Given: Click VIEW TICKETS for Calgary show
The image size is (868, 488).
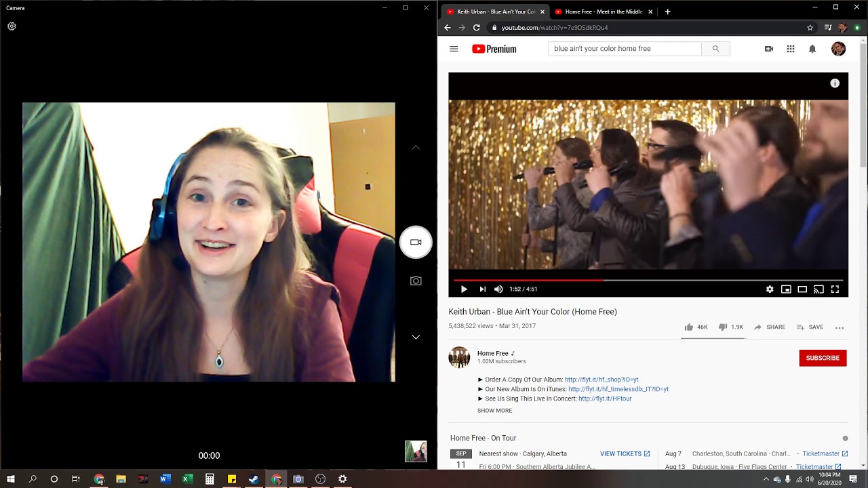Looking at the screenshot, I should point(625,454).
